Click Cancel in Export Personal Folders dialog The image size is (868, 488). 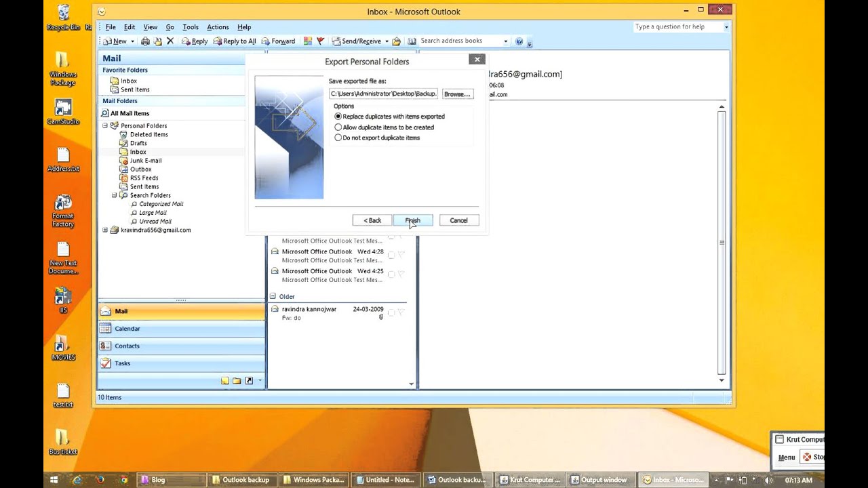pos(459,220)
